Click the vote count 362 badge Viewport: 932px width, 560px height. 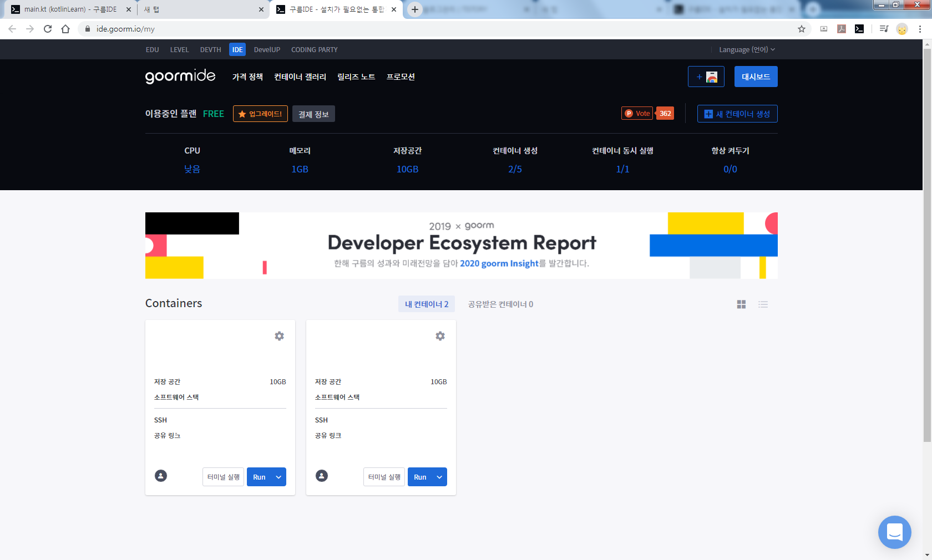coord(665,113)
